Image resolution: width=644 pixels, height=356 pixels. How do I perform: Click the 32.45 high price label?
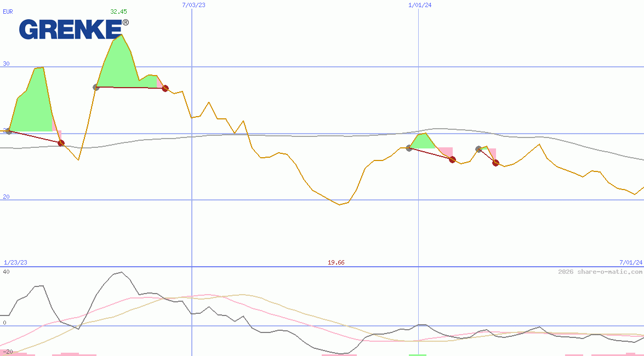click(118, 12)
